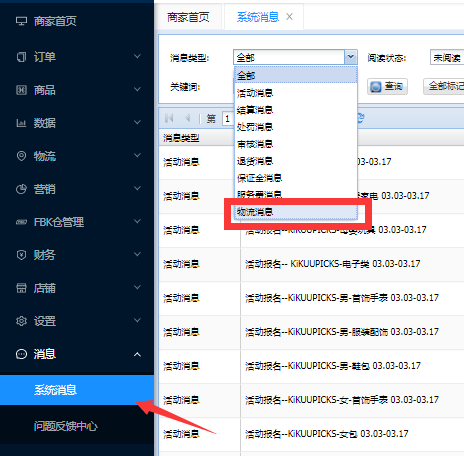Expand the 数据 menu chevron
This screenshot has height=456, width=464.
point(137,122)
